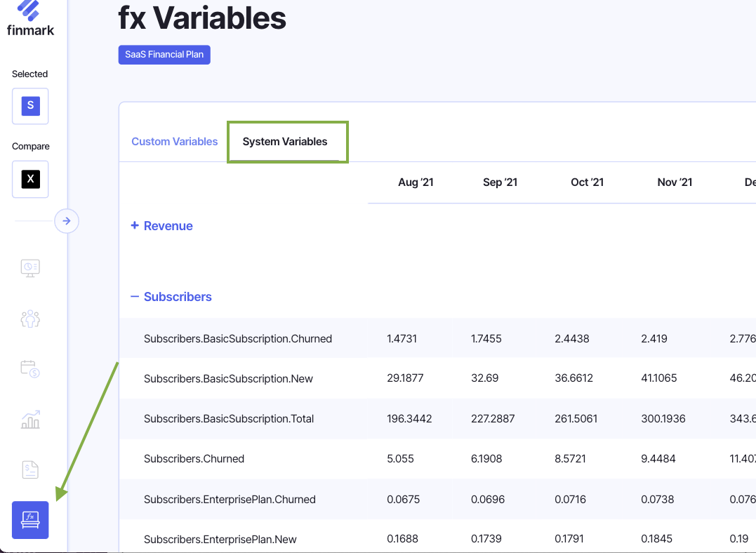Select the X scenario tile under Compare
Viewport: 756px width, 553px height.
29,179
